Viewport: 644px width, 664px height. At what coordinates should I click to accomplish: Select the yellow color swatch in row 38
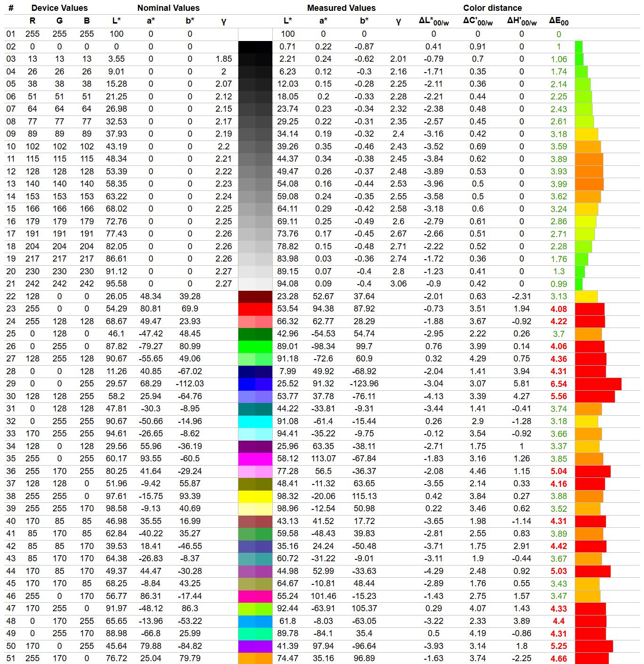coord(255,496)
